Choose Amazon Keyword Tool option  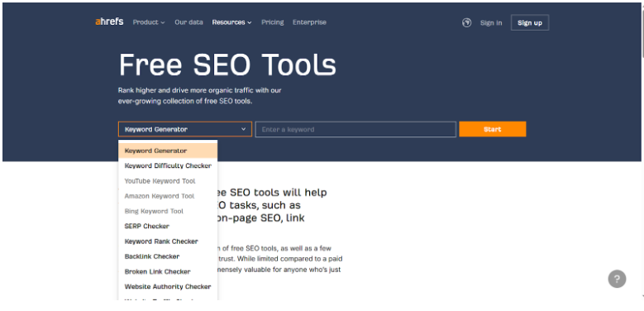(168, 196)
